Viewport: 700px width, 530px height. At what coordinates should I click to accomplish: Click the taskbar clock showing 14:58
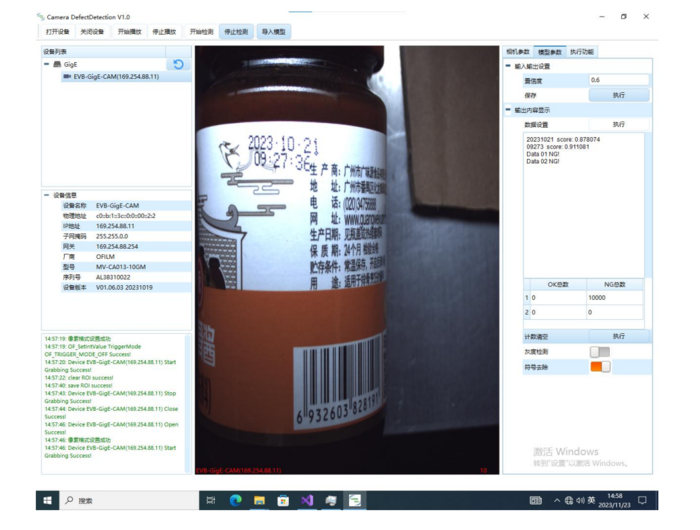(x=614, y=501)
